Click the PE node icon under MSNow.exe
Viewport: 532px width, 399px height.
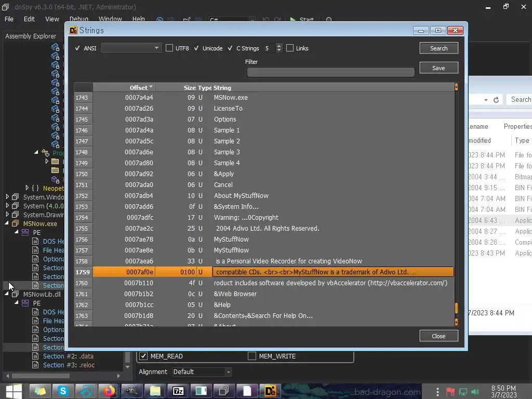coord(25,232)
